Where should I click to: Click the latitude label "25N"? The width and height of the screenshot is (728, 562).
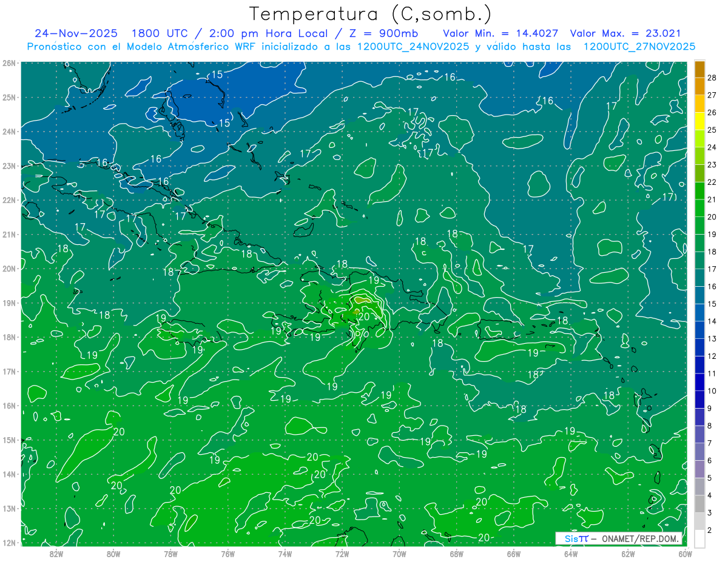coord(9,97)
